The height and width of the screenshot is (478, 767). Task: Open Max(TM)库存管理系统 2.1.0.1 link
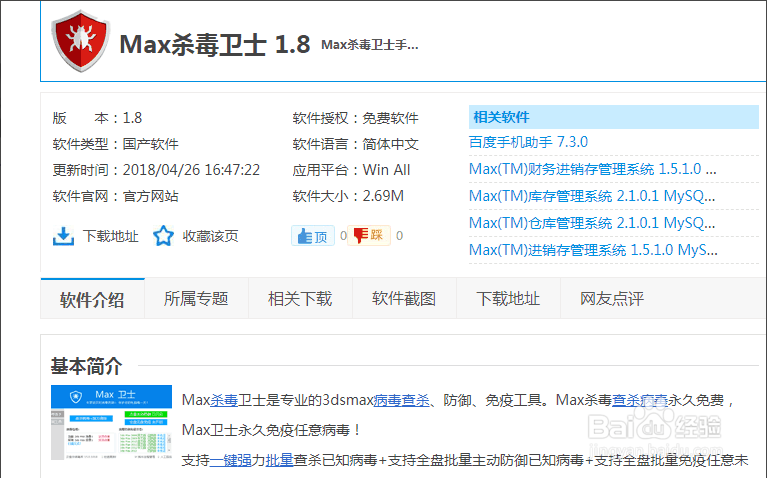click(x=592, y=196)
